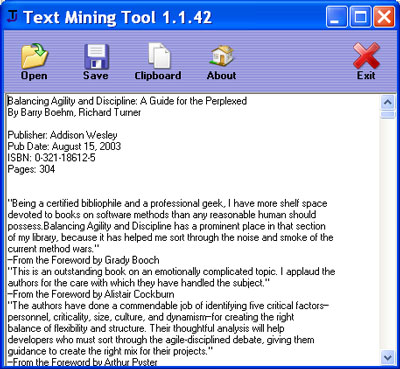Click the 'By Barry Boehm, Richard Turner' line
Viewport: 400px width, 369px height.
click(x=74, y=112)
